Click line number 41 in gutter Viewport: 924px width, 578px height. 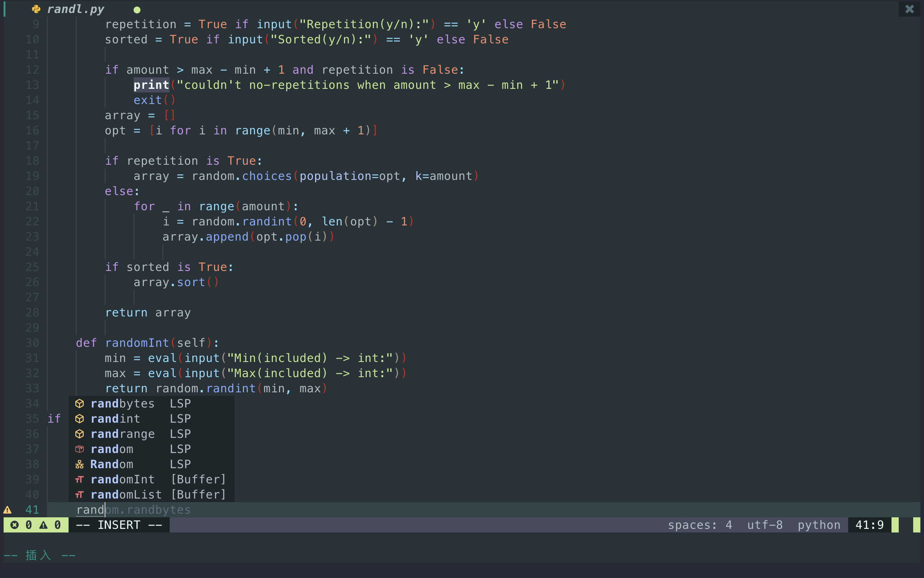click(32, 510)
